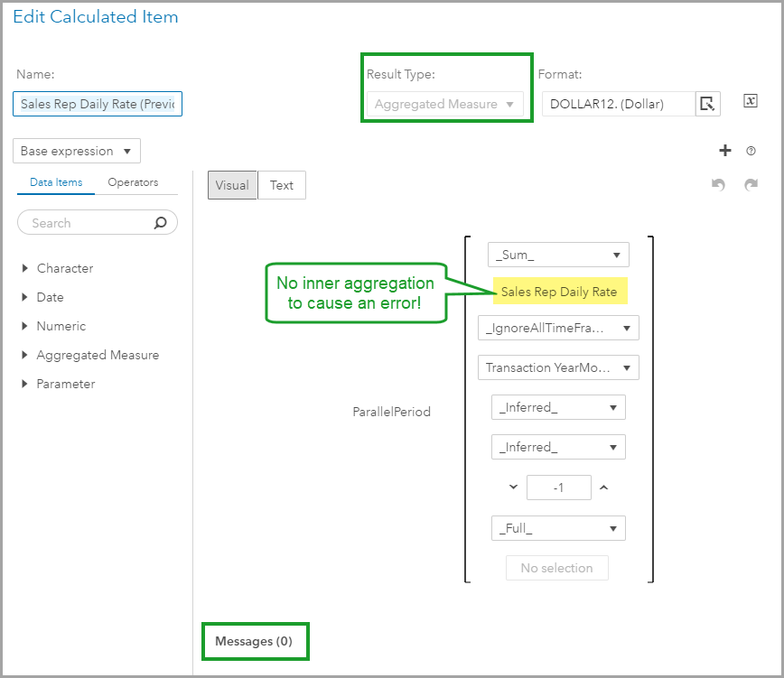This screenshot has width=784, height=678.
Task: Click the No selection button
Action: tap(556, 568)
